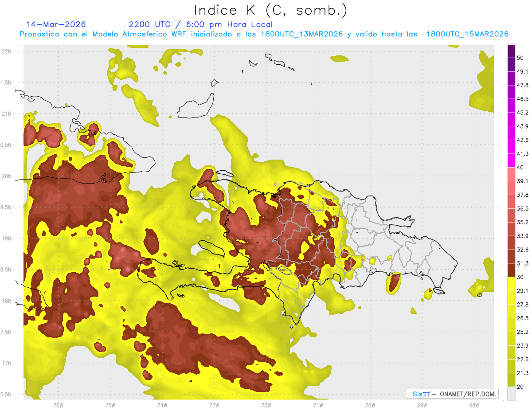Click the "9.5N" latitude tick label
This screenshot has height=411, width=532.
(x=6, y=207)
